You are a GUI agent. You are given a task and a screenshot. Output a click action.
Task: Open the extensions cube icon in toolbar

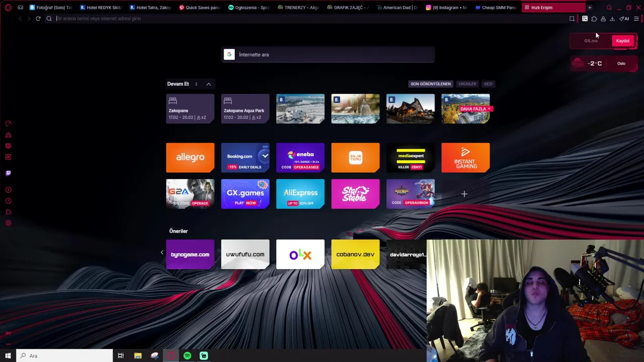594,19
